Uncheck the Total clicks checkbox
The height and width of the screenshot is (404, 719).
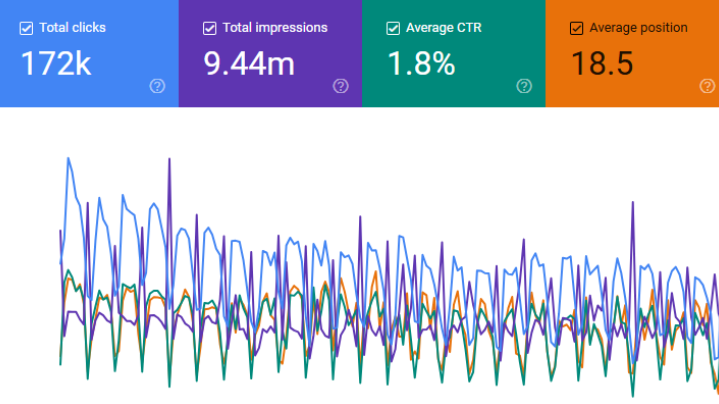[26, 28]
